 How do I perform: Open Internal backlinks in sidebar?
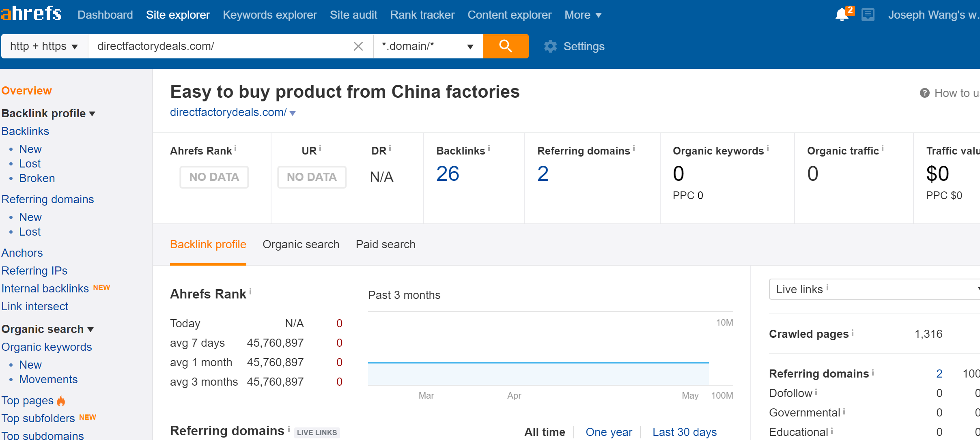coord(45,289)
